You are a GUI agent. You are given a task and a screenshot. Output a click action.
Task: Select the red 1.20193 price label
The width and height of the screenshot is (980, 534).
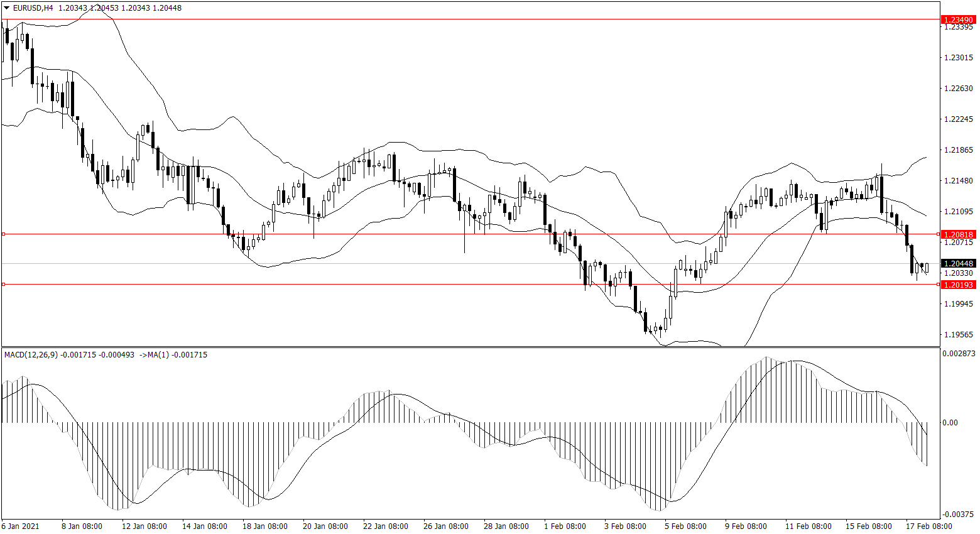958,285
